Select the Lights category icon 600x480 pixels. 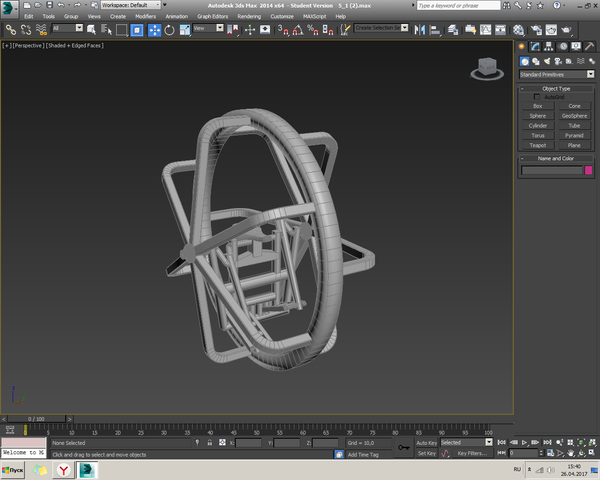click(x=547, y=61)
